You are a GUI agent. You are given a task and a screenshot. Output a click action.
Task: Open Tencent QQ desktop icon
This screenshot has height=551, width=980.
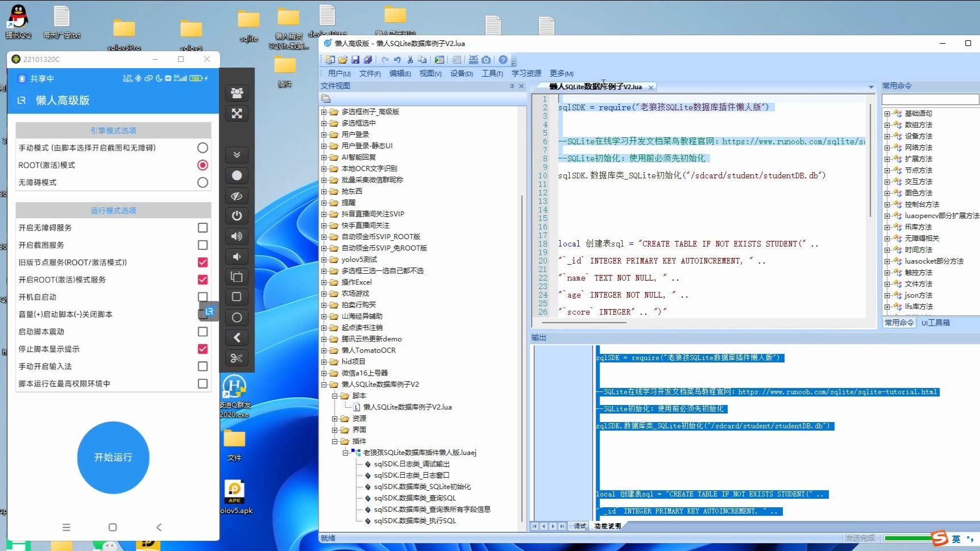point(18,22)
